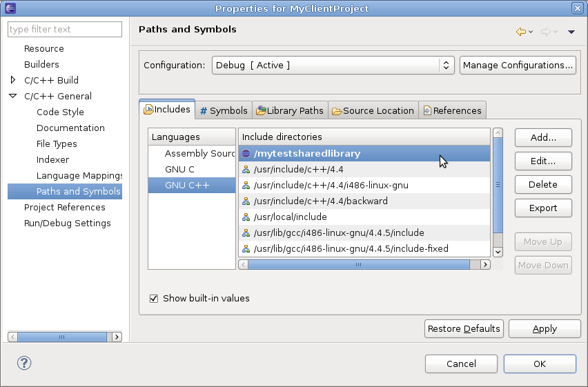Expand the C/C++ Build tree node
Viewport: 588px width, 387px height.
pos(13,80)
